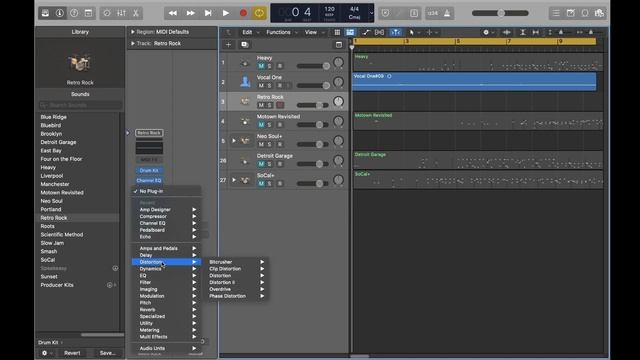Expand the SoCal+ track stack
The width and height of the screenshot is (640, 360).
tap(234, 180)
